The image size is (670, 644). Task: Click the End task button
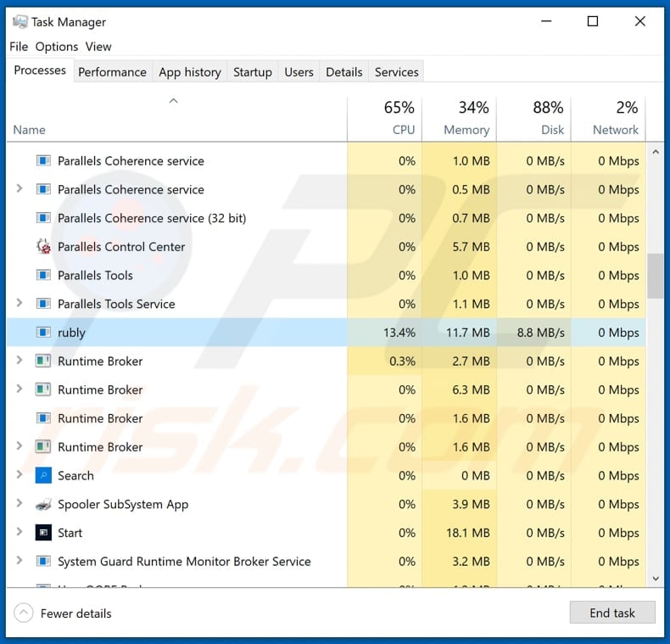pyautogui.click(x=611, y=613)
